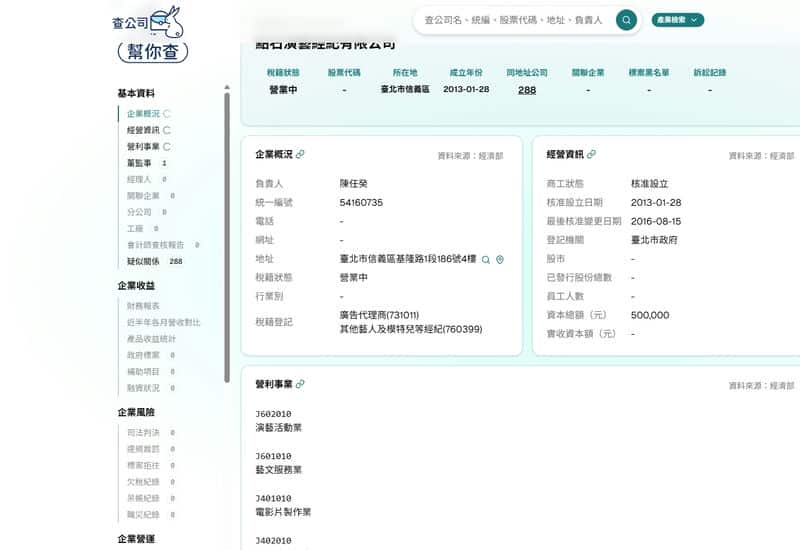Open map pin icon beside address
Viewport: 800px width, 550px height.
(500, 259)
